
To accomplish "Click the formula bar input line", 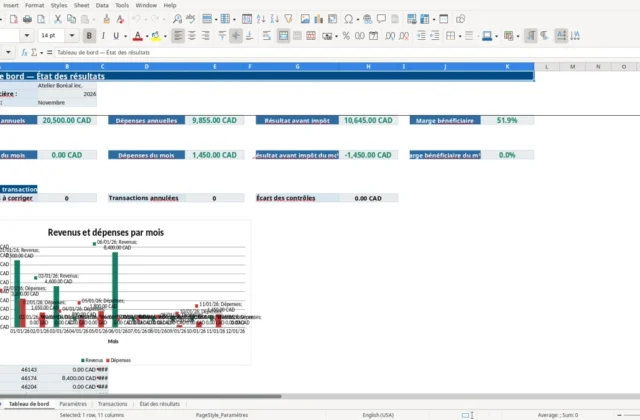I will tap(347, 52).
